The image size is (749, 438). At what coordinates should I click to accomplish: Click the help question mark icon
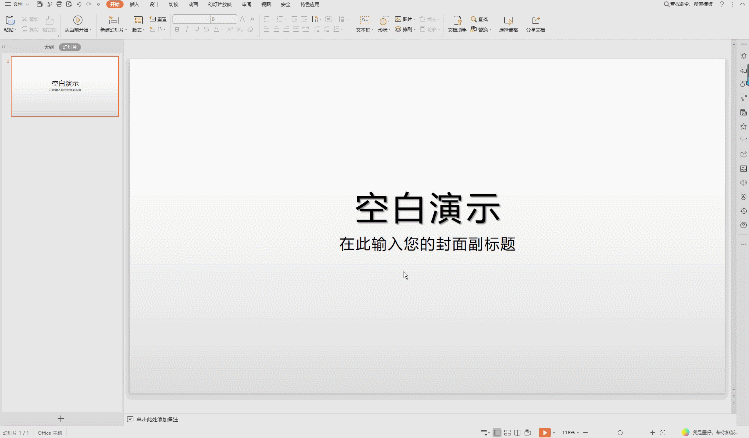point(721,5)
